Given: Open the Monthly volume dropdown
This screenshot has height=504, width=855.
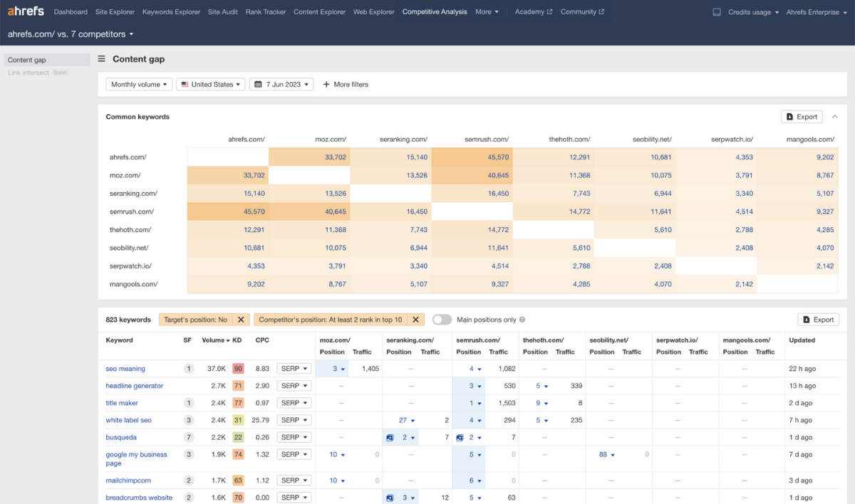Looking at the screenshot, I should click(x=139, y=84).
